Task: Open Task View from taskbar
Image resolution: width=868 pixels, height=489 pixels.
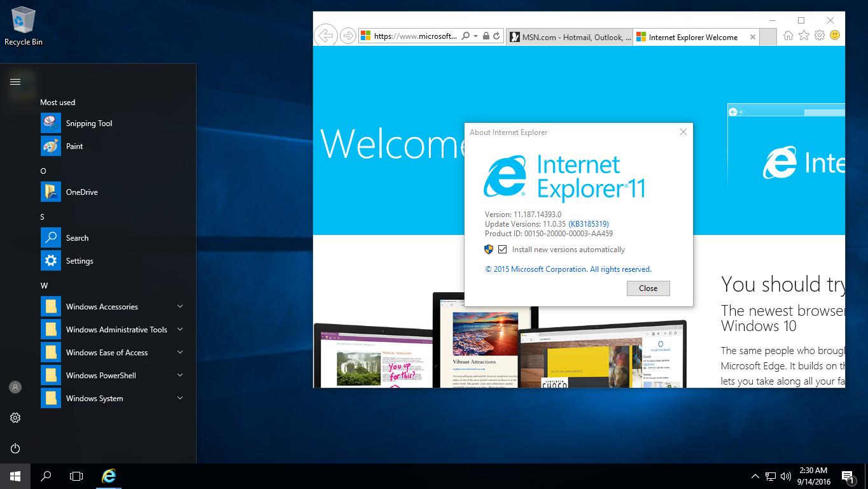Action: (76, 476)
